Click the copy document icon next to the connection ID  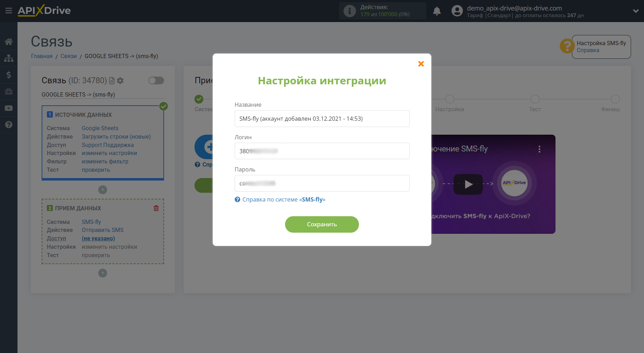pyautogui.click(x=112, y=81)
